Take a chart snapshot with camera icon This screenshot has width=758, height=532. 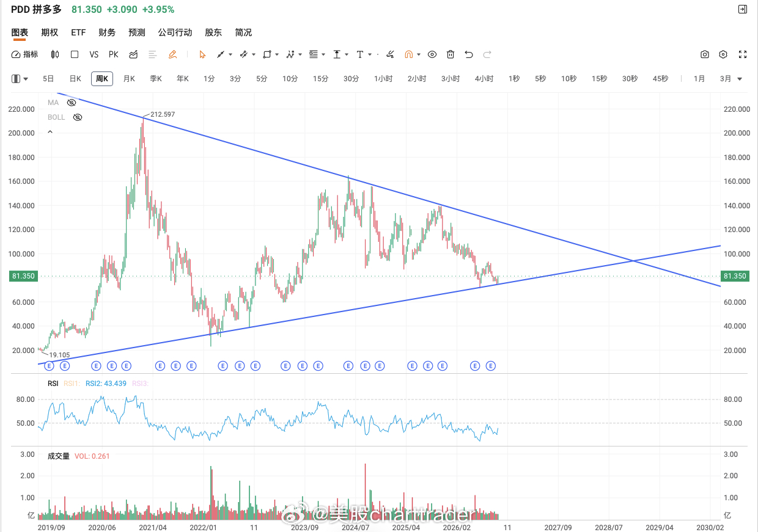point(705,54)
